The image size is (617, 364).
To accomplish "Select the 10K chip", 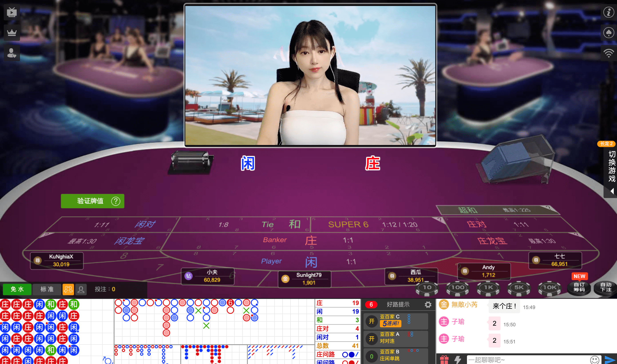I will tap(550, 288).
